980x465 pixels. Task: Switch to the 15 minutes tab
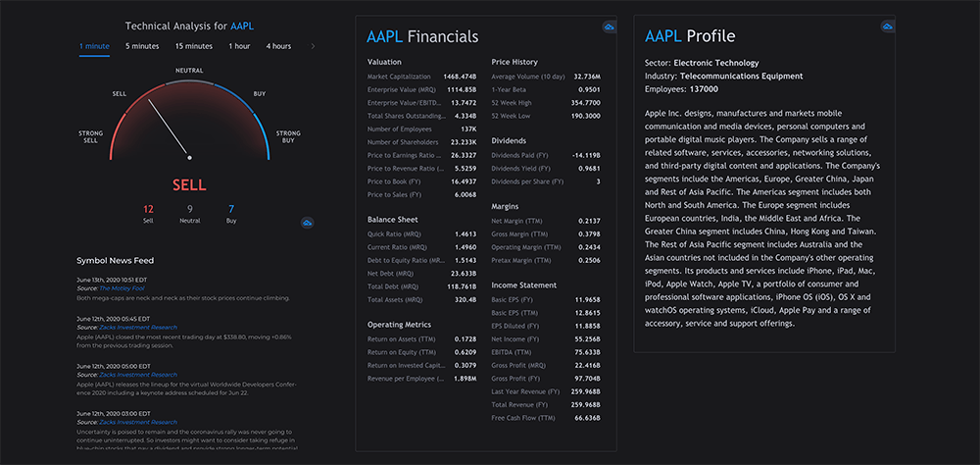click(194, 46)
